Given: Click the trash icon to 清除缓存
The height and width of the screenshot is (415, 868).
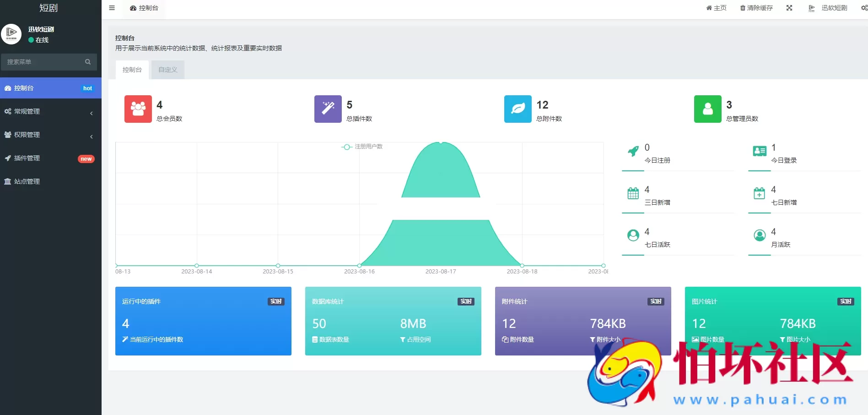Looking at the screenshot, I should [742, 7].
